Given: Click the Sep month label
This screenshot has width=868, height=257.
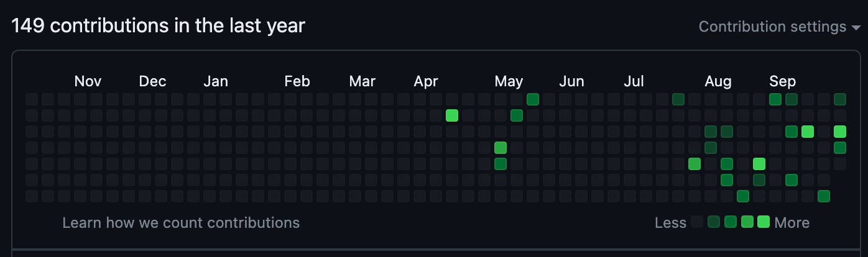Looking at the screenshot, I should tap(782, 81).
